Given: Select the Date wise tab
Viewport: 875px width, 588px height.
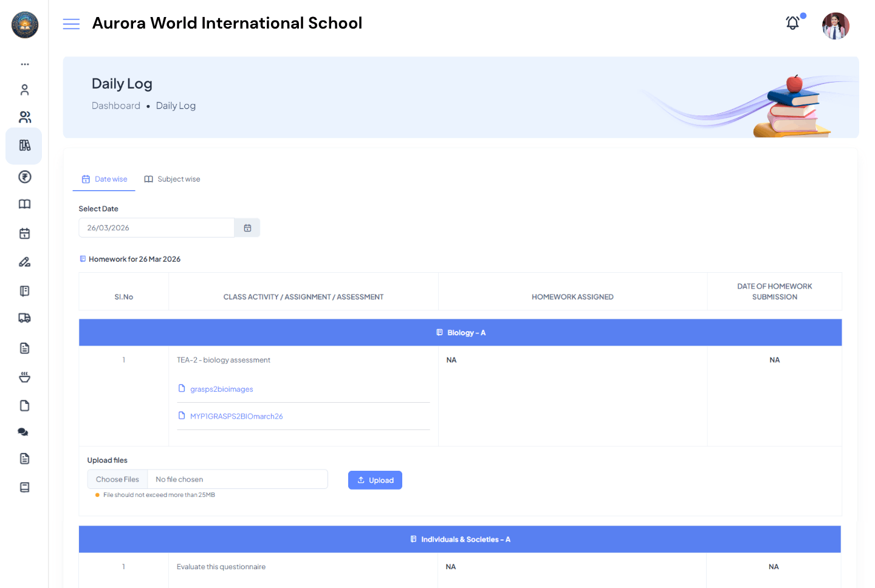Looking at the screenshot, I should pyautogui.click(x=104, y=179).
